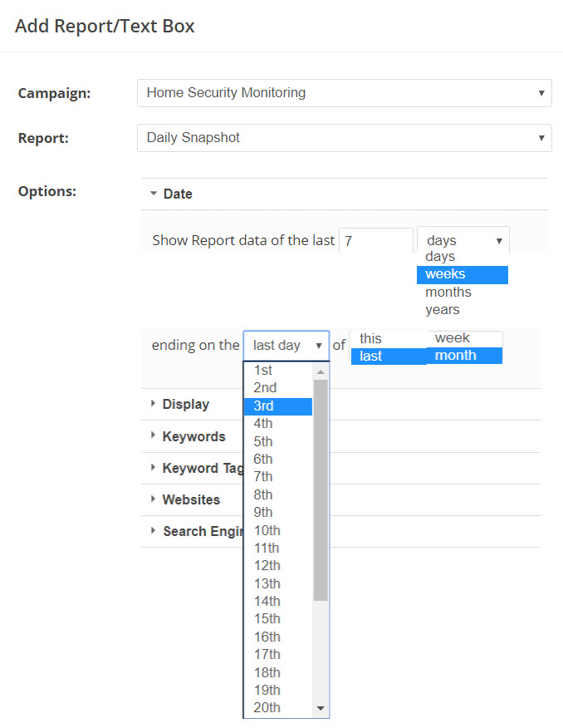Expand the Websites section

(190, 499)
